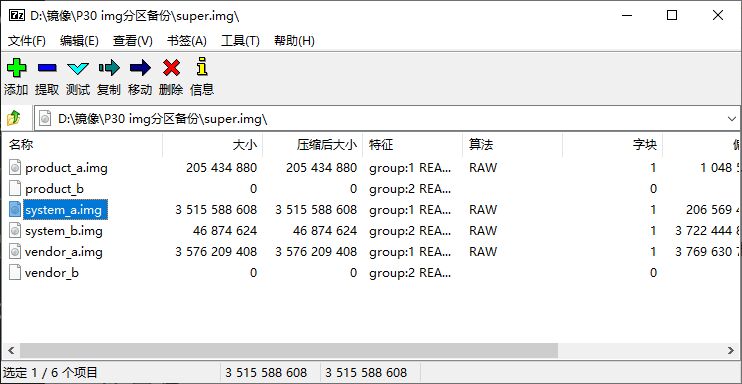
Task: Click the yellow Info (信息) icon
Action: tap(202, 67)
